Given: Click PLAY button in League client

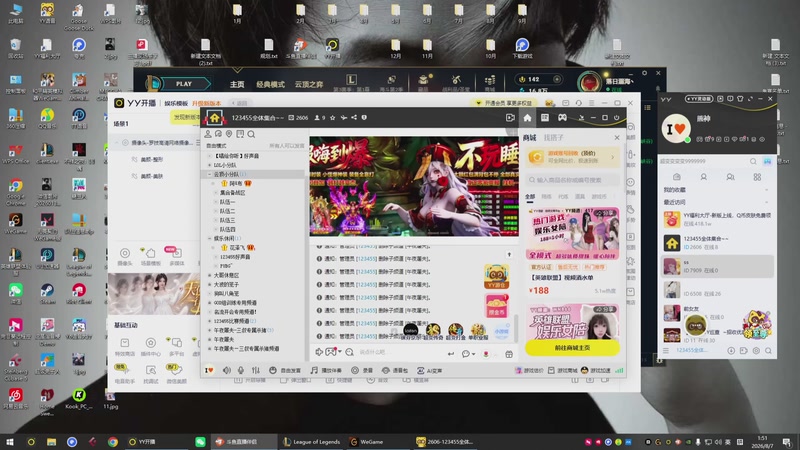Looking at the screenshot, I should 184,84.
